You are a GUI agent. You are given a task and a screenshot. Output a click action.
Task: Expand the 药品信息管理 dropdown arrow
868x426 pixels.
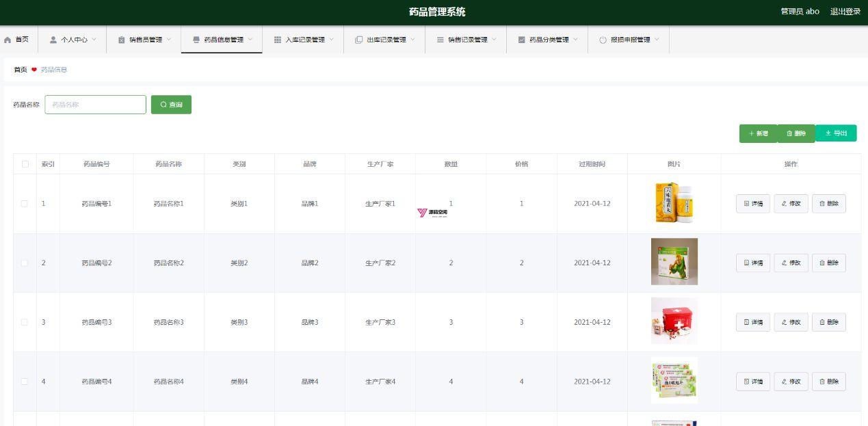(250, 39)
